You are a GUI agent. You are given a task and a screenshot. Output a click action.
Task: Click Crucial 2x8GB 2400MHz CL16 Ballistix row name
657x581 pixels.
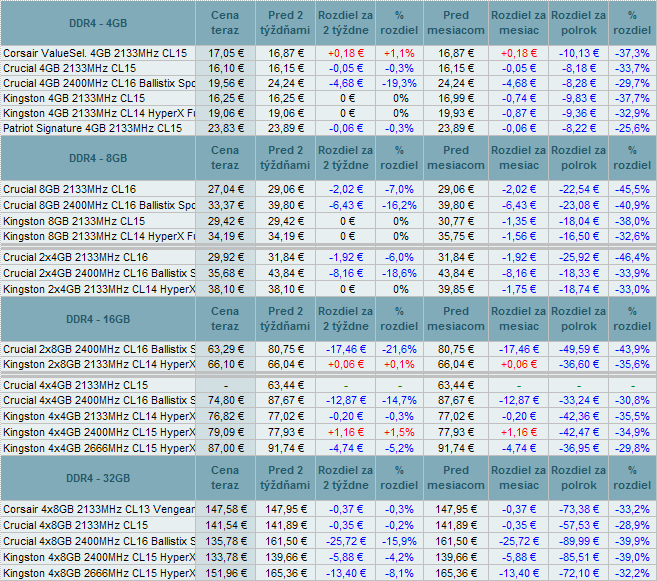98,349
